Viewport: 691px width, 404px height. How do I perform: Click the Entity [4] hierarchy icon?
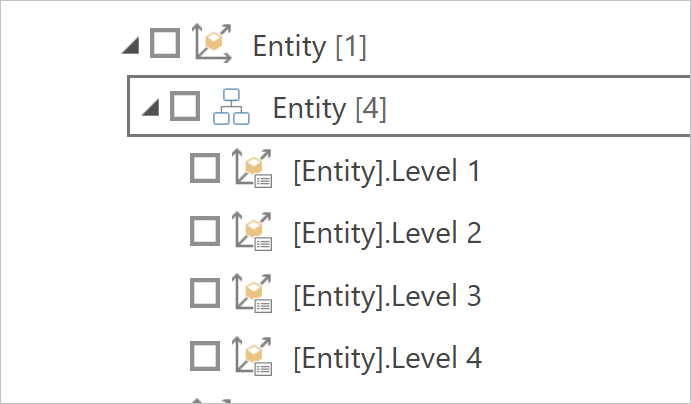click(233, 107)
